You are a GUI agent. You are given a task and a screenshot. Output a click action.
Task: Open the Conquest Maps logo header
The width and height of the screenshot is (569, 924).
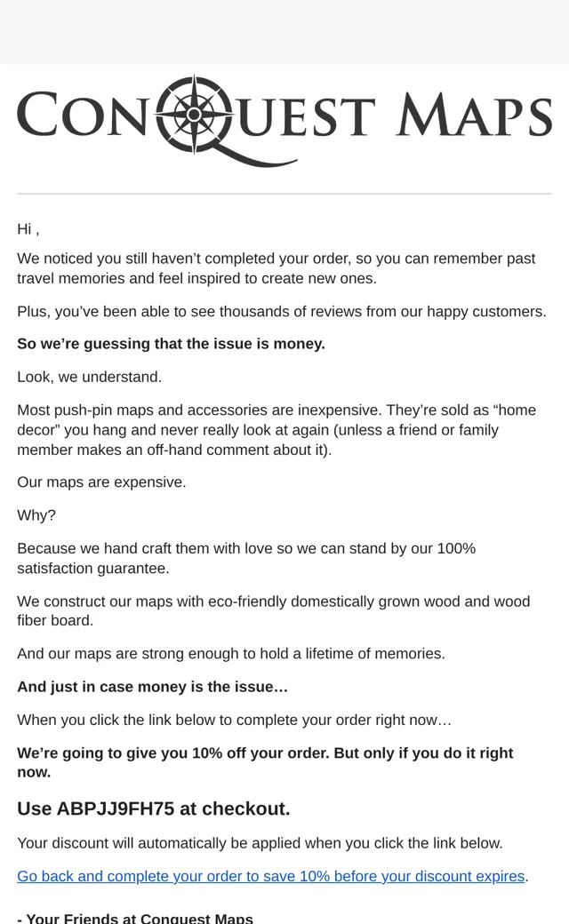pos(284,120)
